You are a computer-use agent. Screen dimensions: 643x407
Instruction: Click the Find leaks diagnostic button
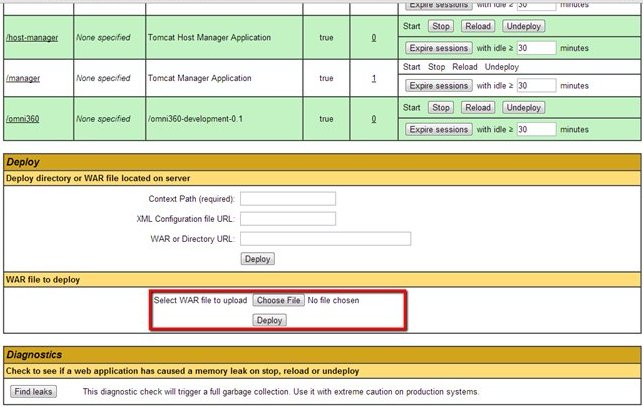coord(33,392)
